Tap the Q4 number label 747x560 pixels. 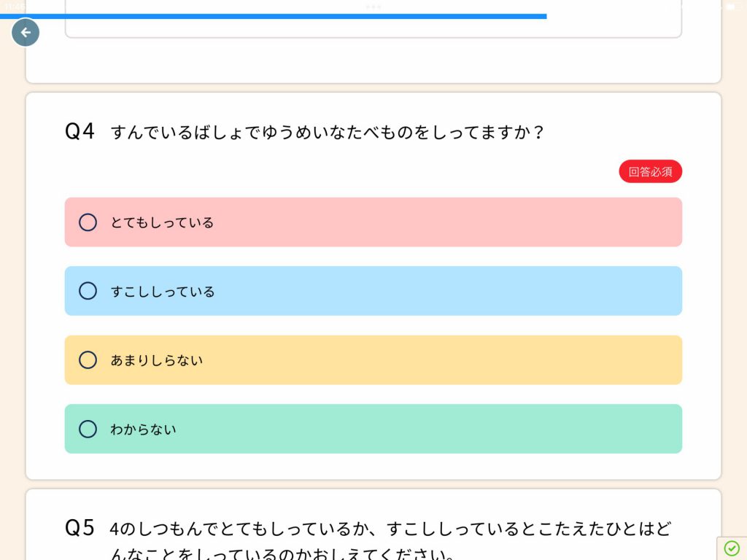click(x=80, y=132)
